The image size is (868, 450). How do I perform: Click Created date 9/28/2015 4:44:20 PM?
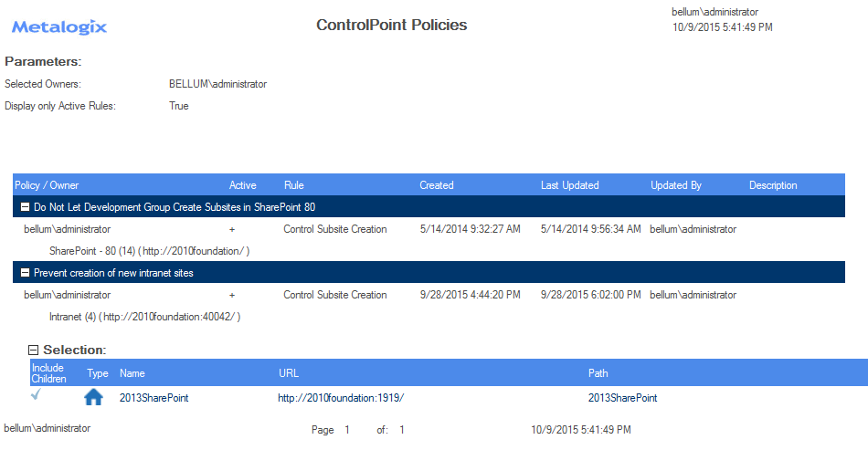[x=470, y=295]
